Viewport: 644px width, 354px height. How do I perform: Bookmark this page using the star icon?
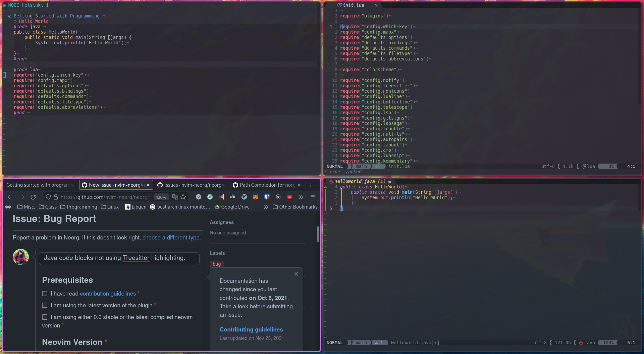click(x=183, y=197)
